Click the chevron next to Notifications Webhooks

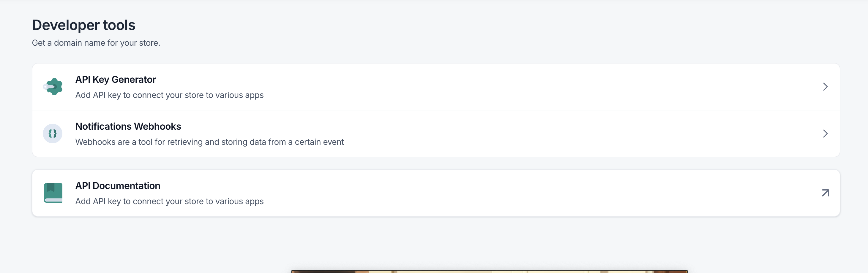825,134
